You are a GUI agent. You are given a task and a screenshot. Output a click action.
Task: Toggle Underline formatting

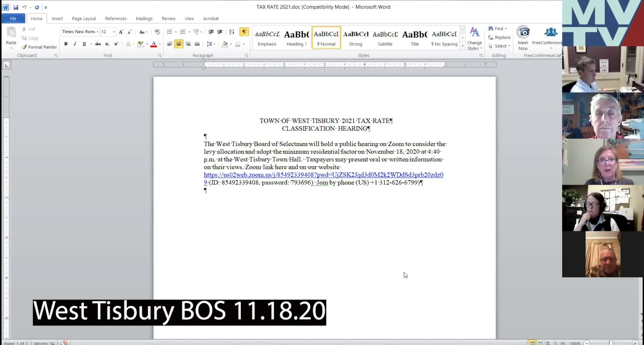[84, 44]
